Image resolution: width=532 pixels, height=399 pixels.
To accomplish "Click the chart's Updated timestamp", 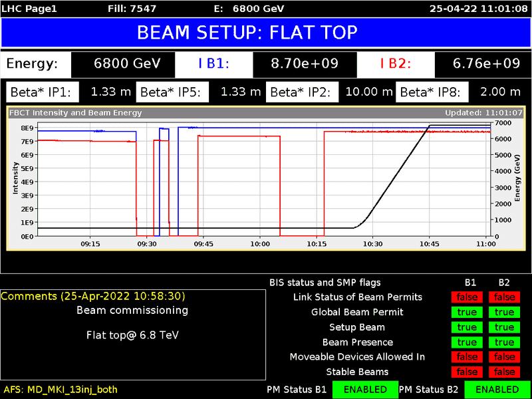I will (x=483, y=113).
